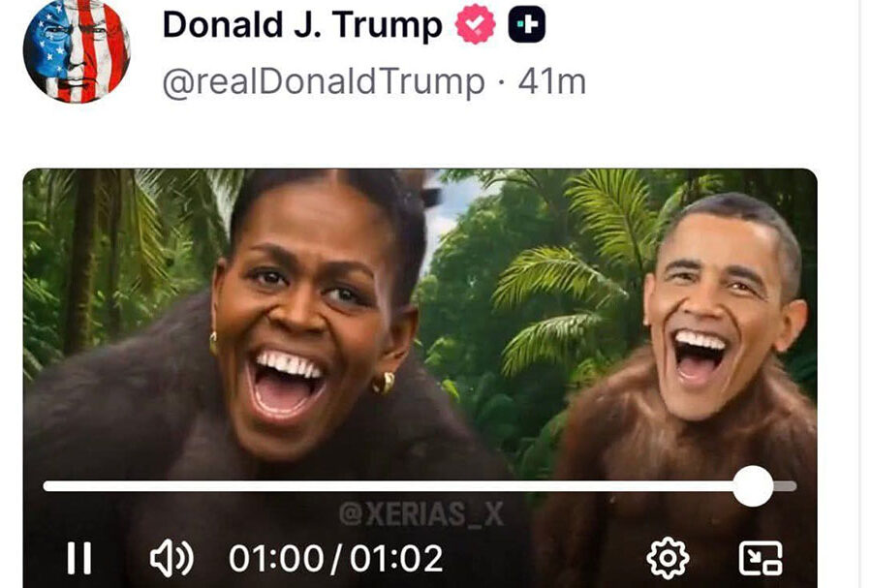Click the current time 01:00 readout
The image size is (872, 588).
(x=276, y=559)
